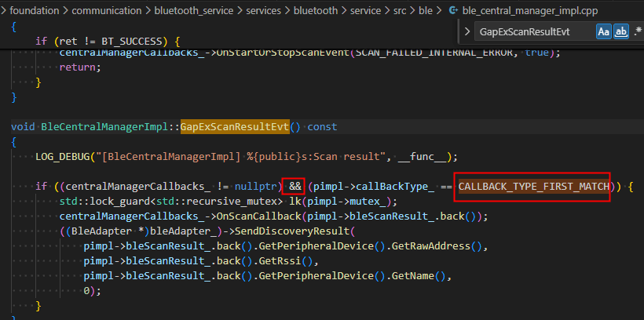Click the return statement

coord(78,67)
